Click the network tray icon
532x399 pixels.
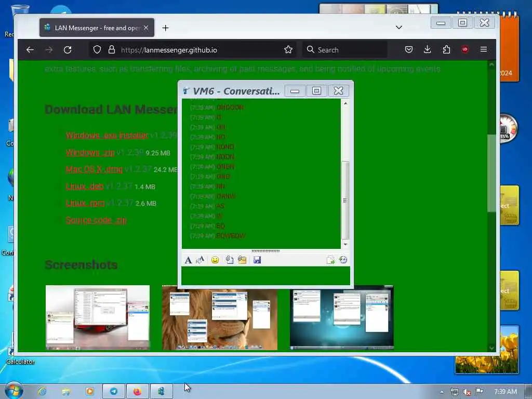(454, 392)
